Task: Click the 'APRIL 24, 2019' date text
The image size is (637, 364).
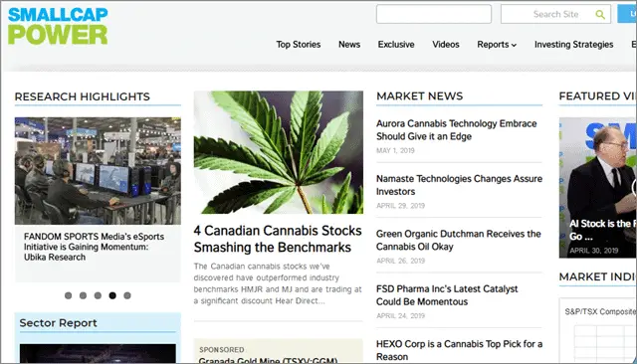Action: 400,315
